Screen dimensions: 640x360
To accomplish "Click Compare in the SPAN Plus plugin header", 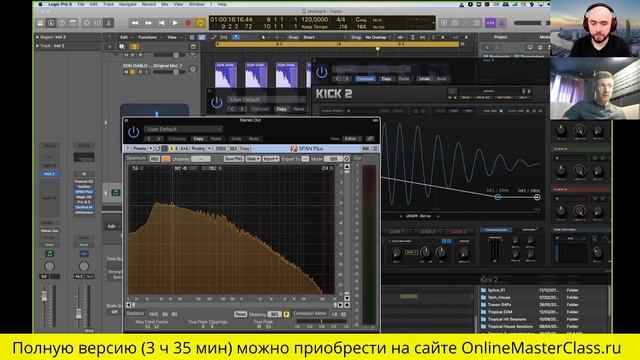I will point(177,139).
